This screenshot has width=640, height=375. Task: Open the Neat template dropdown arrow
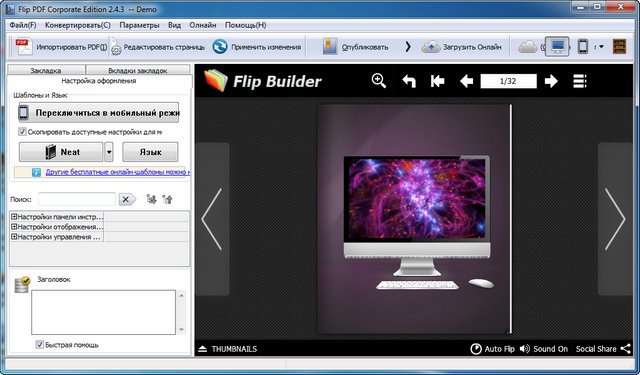[109, 152]
